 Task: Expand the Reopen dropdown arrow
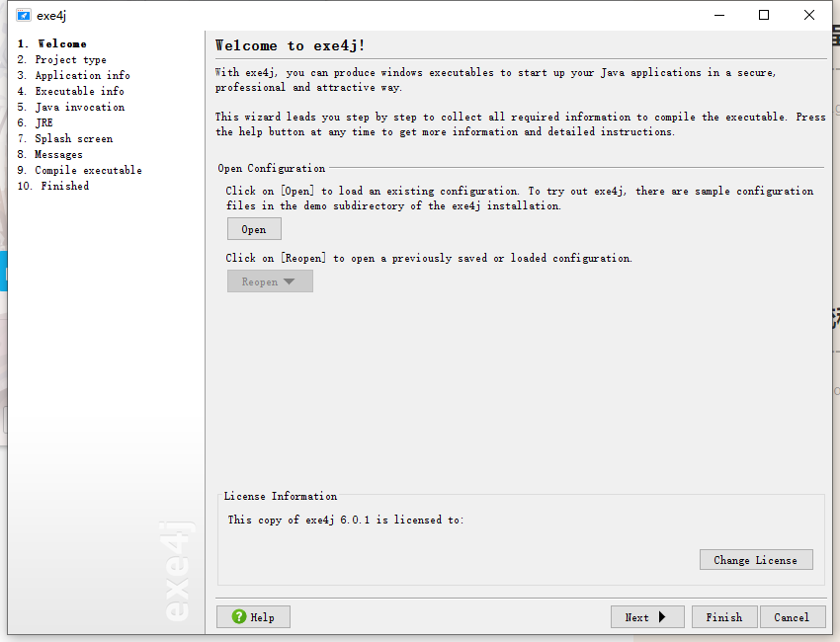[289, 281]
